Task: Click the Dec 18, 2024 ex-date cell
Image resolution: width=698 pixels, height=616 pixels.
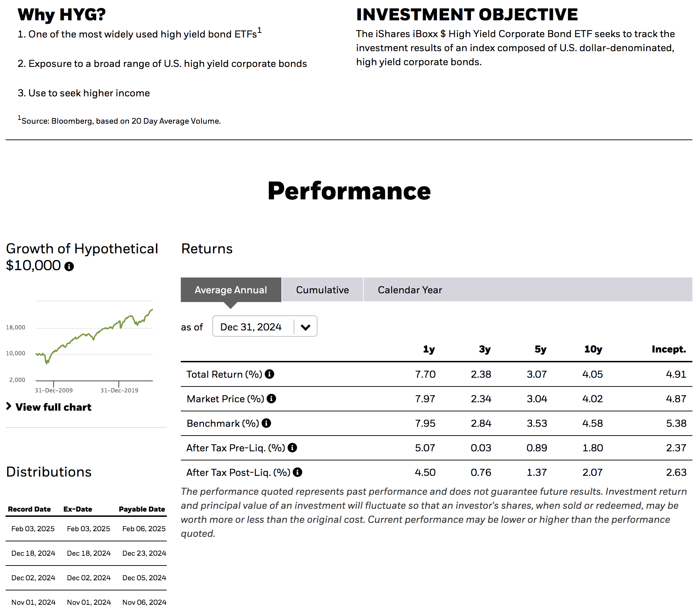Action: point(89,553)
